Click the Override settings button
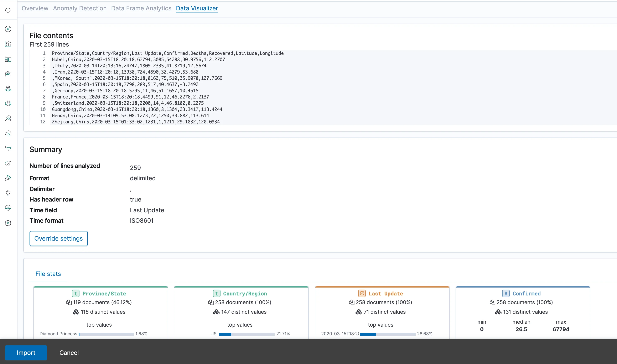 (x=58, y=239)
